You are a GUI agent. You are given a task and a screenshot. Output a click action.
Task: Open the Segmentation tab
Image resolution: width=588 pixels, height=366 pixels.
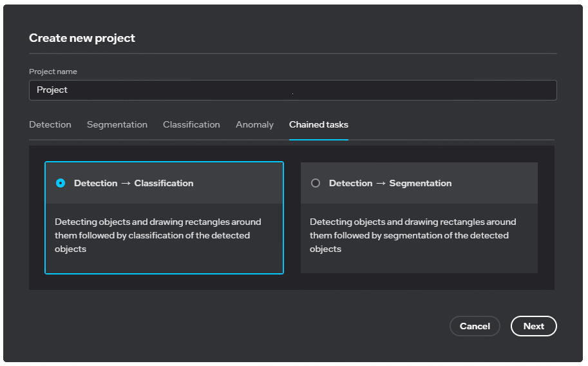(117, 124)
